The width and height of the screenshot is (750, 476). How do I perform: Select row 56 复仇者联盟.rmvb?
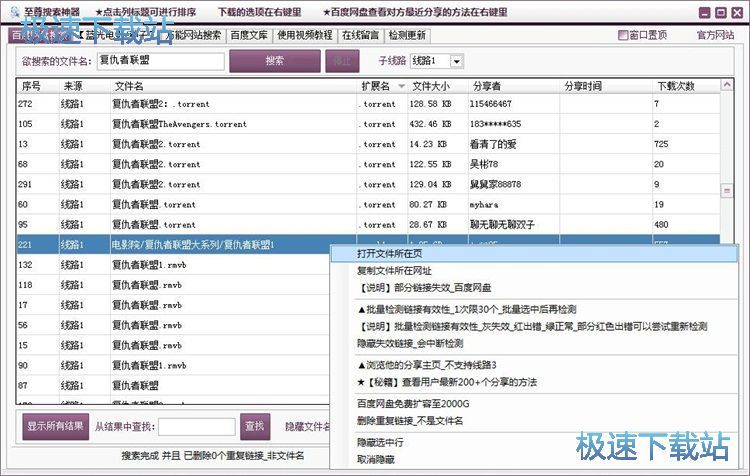click(174, 325)
